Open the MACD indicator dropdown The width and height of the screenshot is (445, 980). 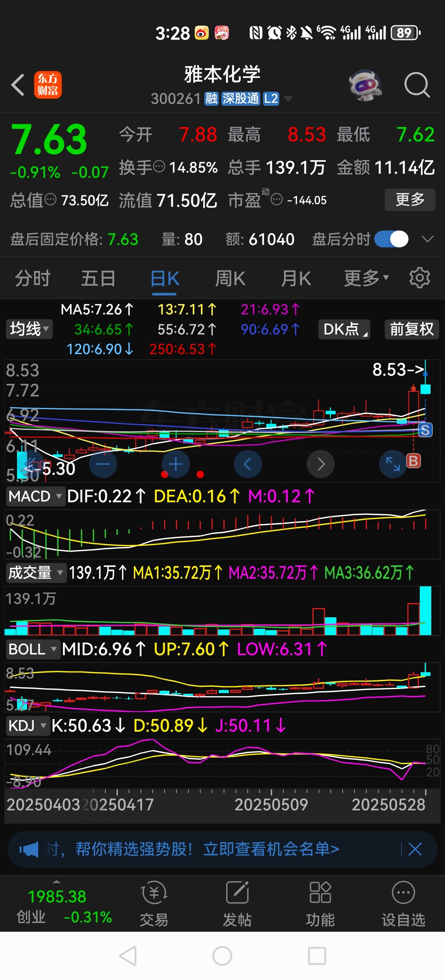35,496
